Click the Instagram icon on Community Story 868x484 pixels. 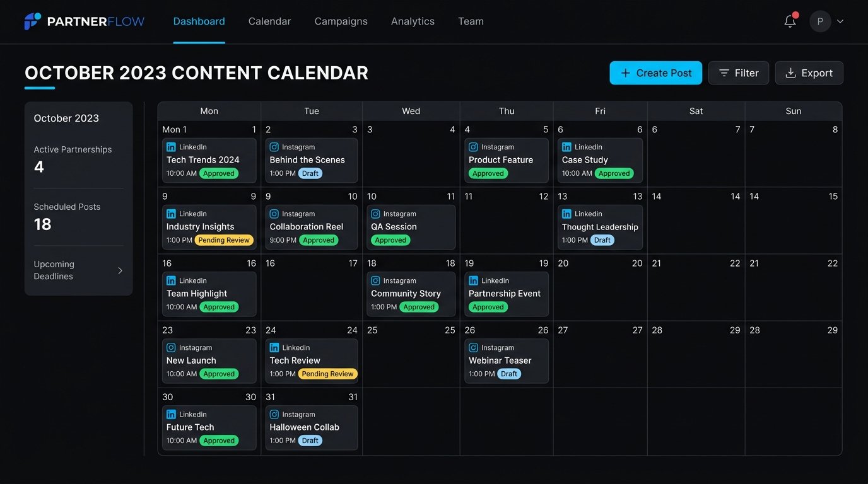pos(375,280)
